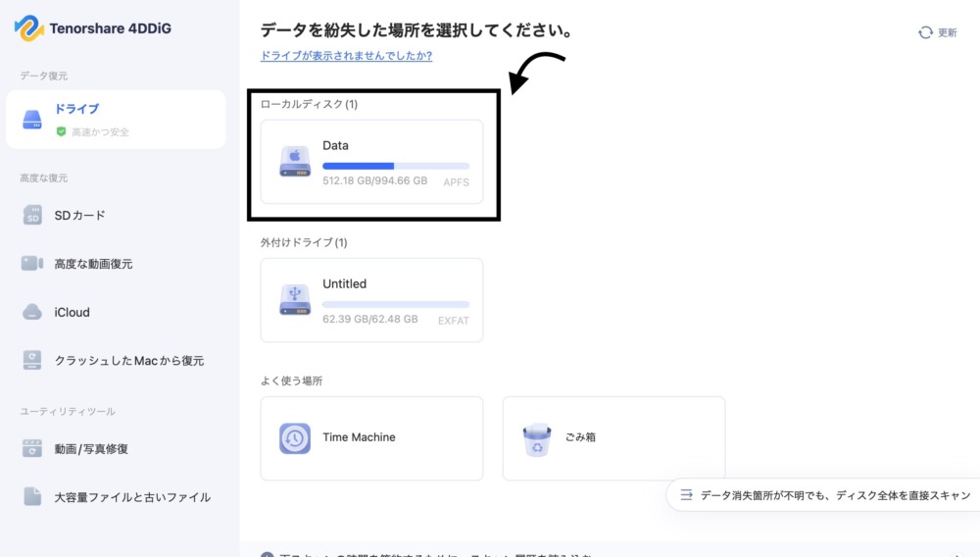Image resolution: width=980 pixels, height=557 pixels.
Task: Click the refresh arrows icon
Action: point(925,32)
